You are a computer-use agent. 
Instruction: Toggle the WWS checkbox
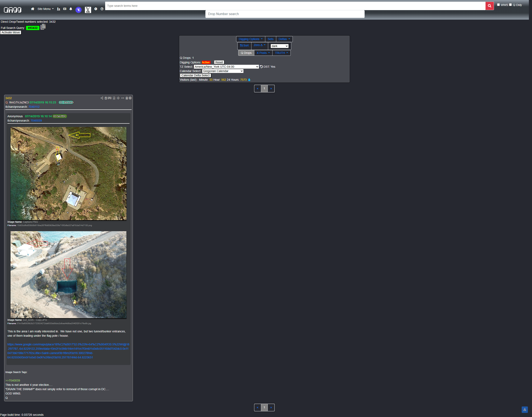(499, 5)
